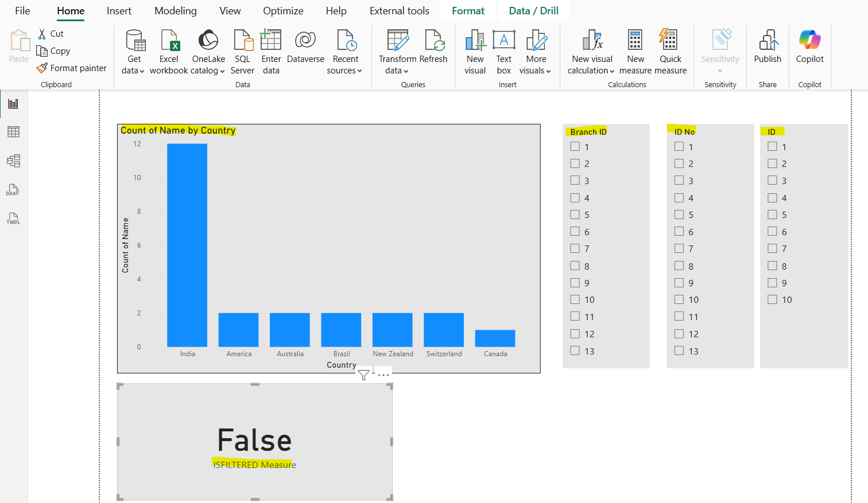Open the Get data dropdown
Image resolution: width=868 pixels, height=503 pixels.
click(134, 50)
